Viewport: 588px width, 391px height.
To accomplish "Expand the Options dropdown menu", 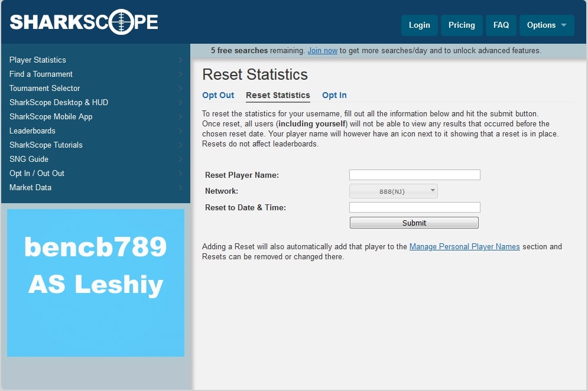I will [x=547, y=25].
